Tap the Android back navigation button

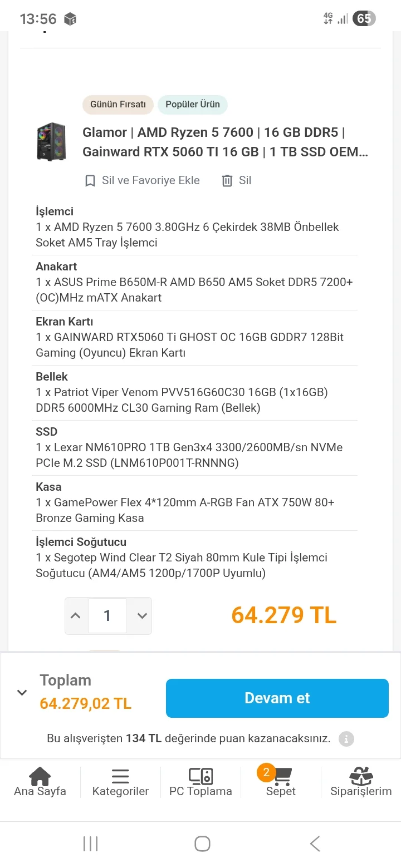[x=315, y=844]
